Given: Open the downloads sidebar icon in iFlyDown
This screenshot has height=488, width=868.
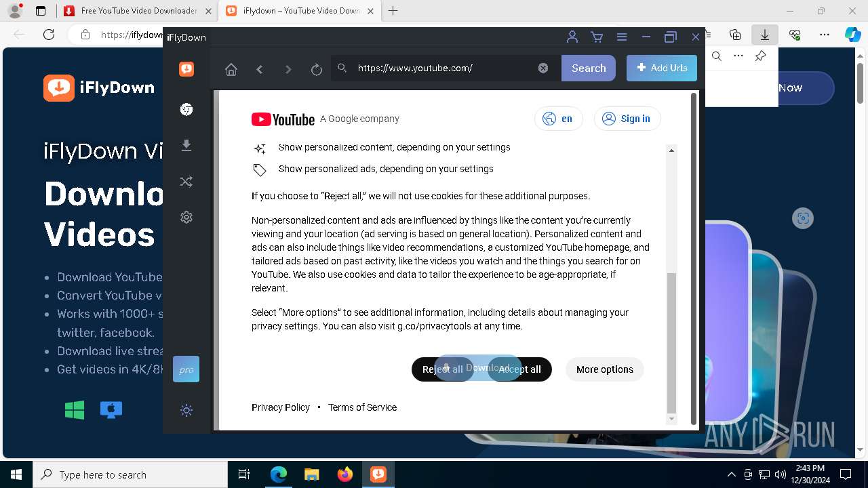Looking at the screenshot, I should (x=186, y=145).
